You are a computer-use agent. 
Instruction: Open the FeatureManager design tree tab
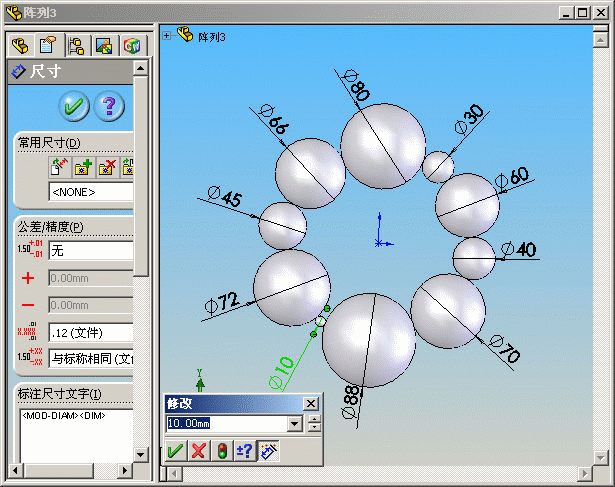[x=20, y=46]
